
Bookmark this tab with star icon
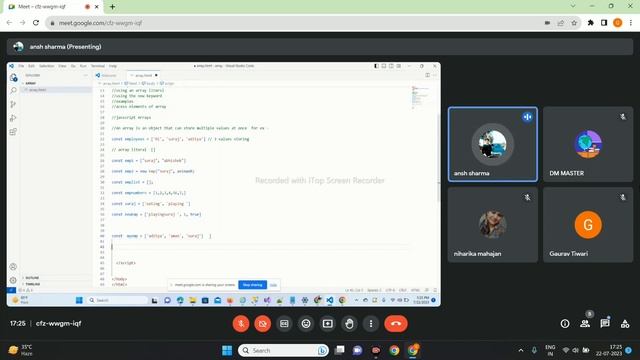(574, 23)
